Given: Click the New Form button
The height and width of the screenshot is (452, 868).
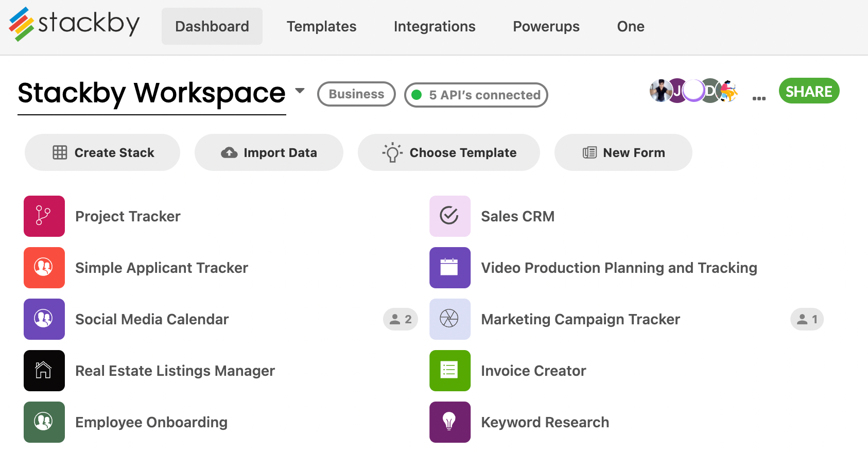Looking at the screenshot, I should click(x=623, y=152).
